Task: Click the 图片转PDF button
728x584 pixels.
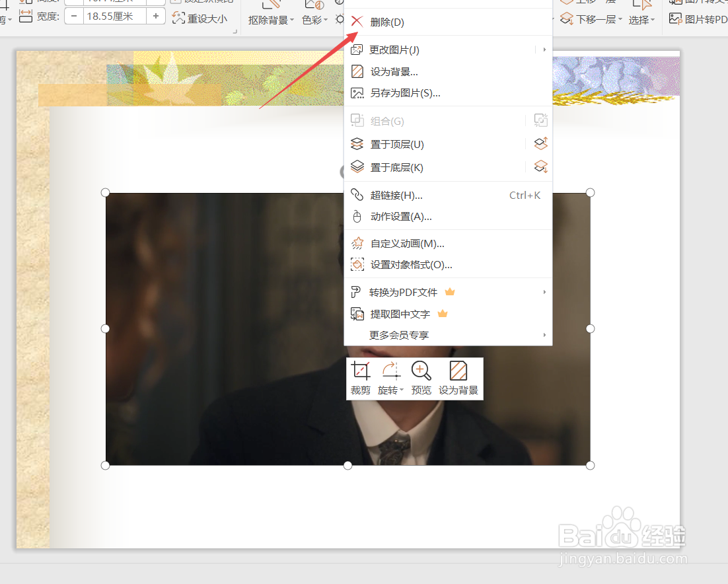Action: pyautogui.click(x=698, y=19)
